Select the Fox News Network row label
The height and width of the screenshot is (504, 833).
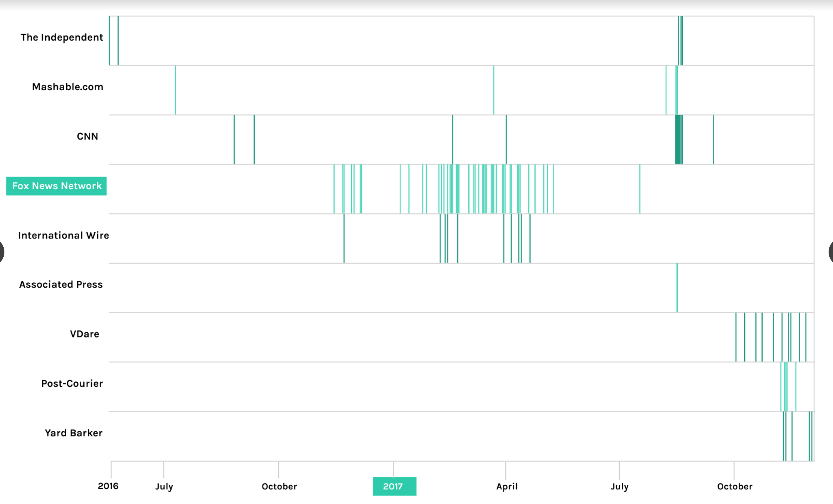[56, 186]
